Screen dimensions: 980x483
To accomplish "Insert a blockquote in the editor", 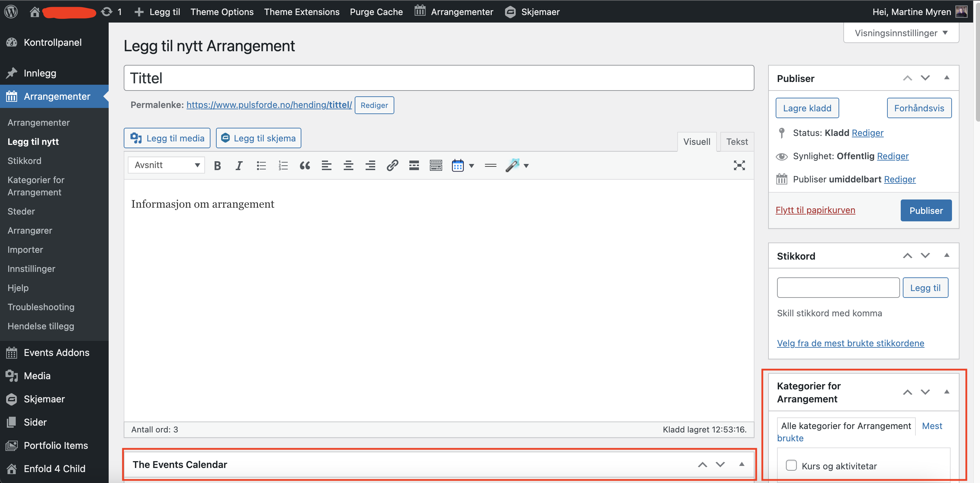I will point(305,165).
